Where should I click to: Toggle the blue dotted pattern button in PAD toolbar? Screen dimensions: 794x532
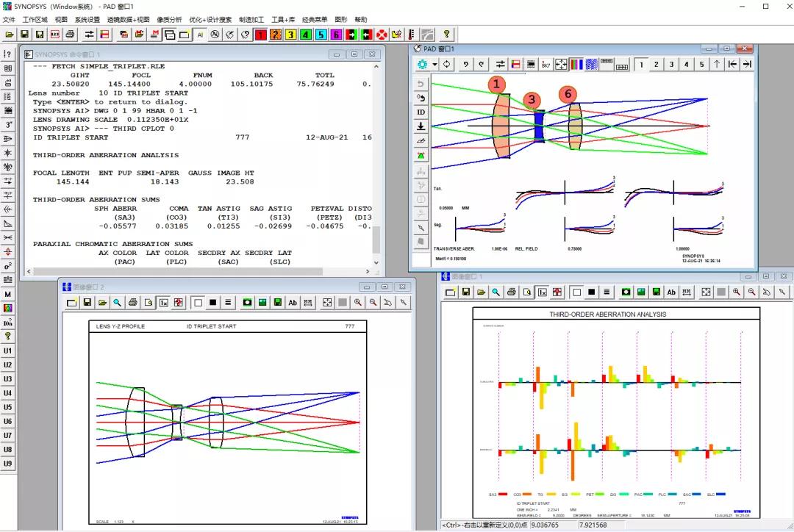[591, 64]
